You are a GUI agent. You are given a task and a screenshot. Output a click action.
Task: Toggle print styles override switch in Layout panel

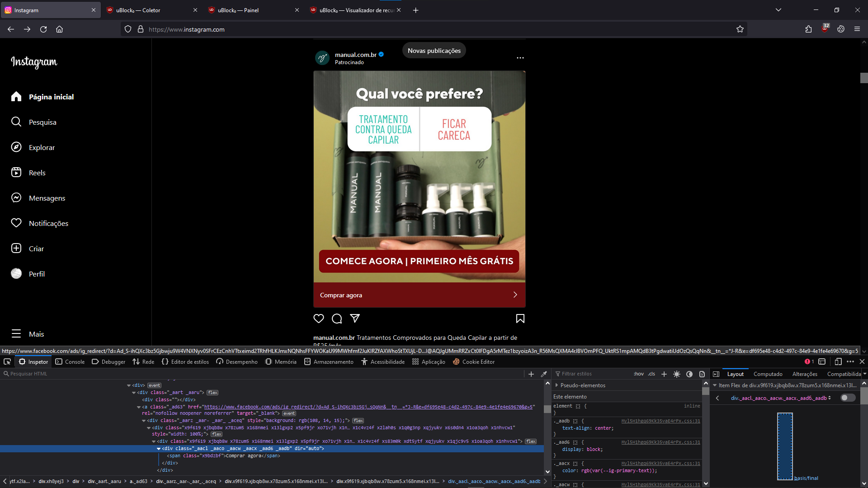[x=848, y=398]
